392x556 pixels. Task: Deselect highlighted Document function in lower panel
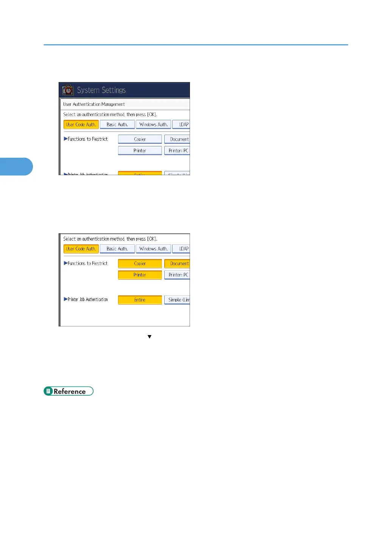click(x=177, y=264)
